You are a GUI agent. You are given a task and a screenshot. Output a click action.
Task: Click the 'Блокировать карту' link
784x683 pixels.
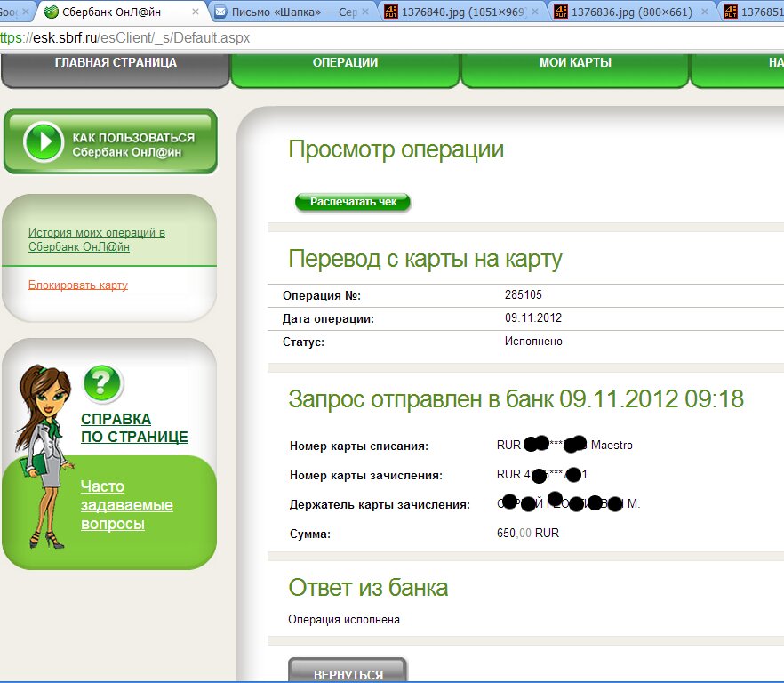(78, 285)
